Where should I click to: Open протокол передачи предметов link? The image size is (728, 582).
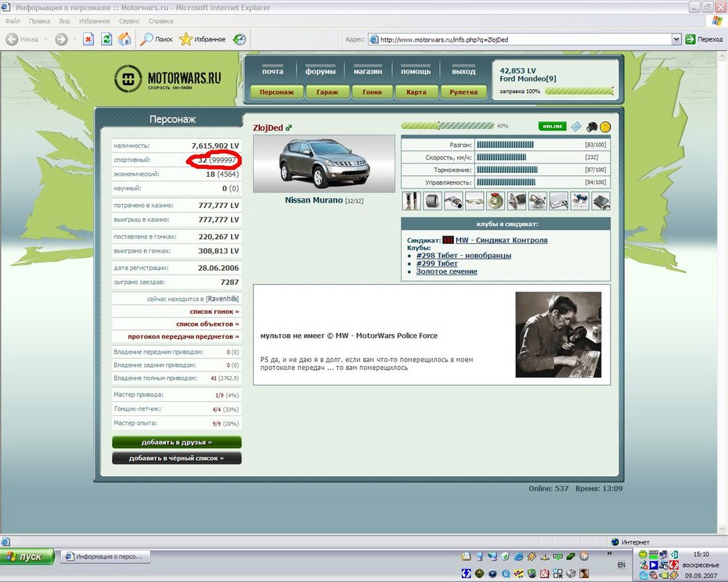pyautogui.click(x=183, y=336)
